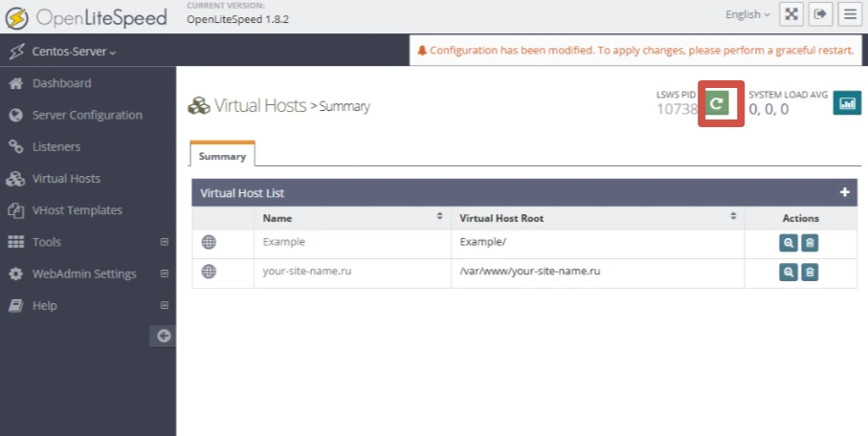Open the hamburger menu icon
Image resolution: width=868 pixels, height=436 pixels.
850,14
